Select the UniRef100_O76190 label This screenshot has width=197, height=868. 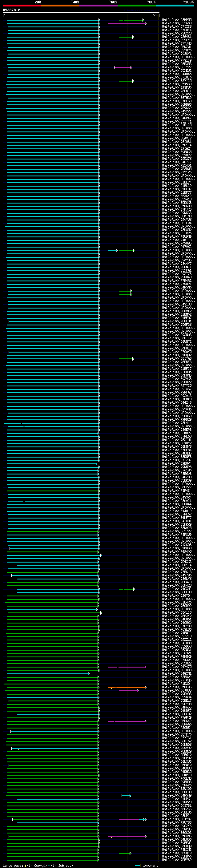click(176, 470)
